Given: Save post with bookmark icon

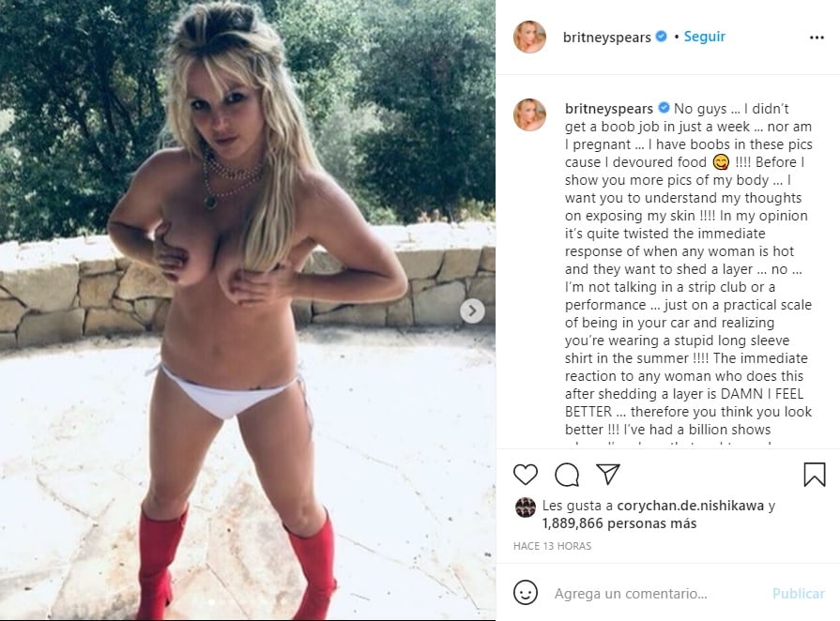Looking at the screenshot, I should point(815,475).
